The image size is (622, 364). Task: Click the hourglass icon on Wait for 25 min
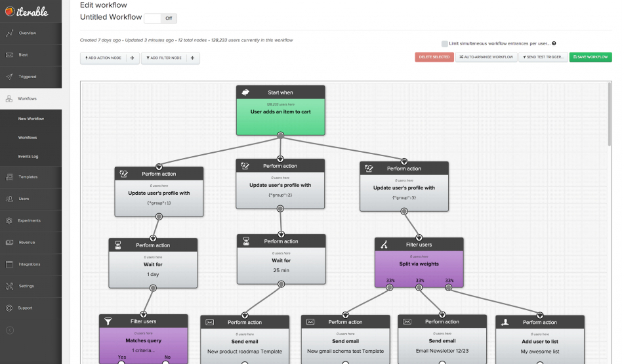[246, 241]
